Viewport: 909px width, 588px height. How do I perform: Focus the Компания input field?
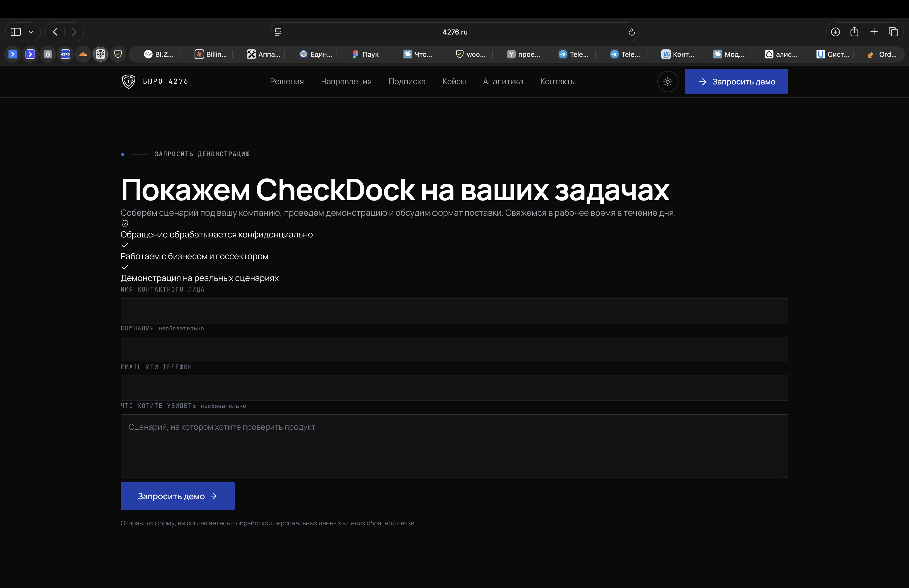[x=454, y=350]
